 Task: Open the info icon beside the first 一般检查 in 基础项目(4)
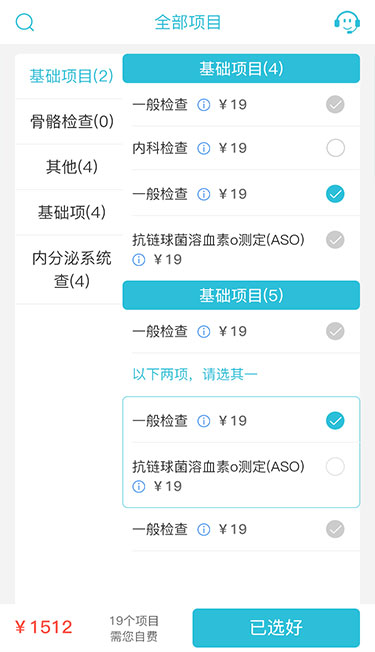(x=203, y=105)
